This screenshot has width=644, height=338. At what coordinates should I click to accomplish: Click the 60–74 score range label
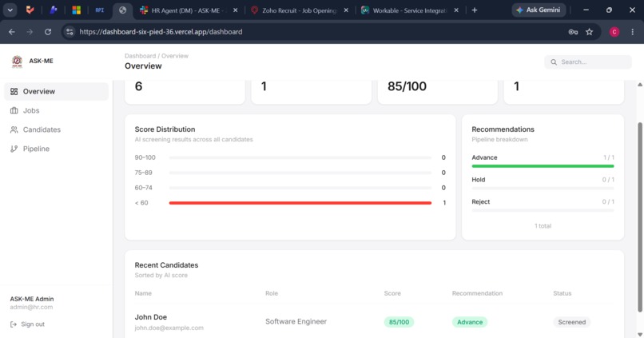point(143,188)
